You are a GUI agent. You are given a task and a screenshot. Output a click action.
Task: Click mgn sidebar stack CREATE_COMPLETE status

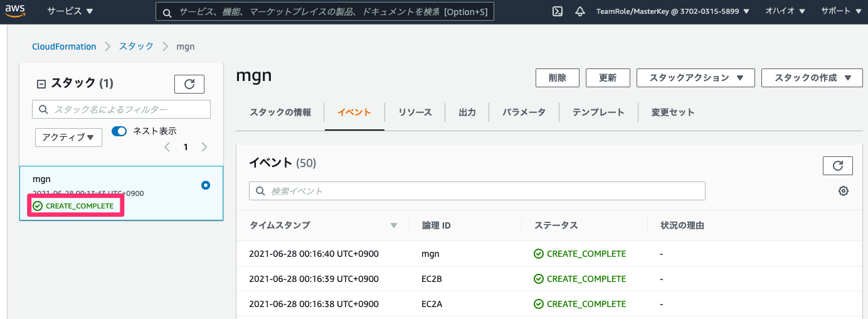point(73,206)
